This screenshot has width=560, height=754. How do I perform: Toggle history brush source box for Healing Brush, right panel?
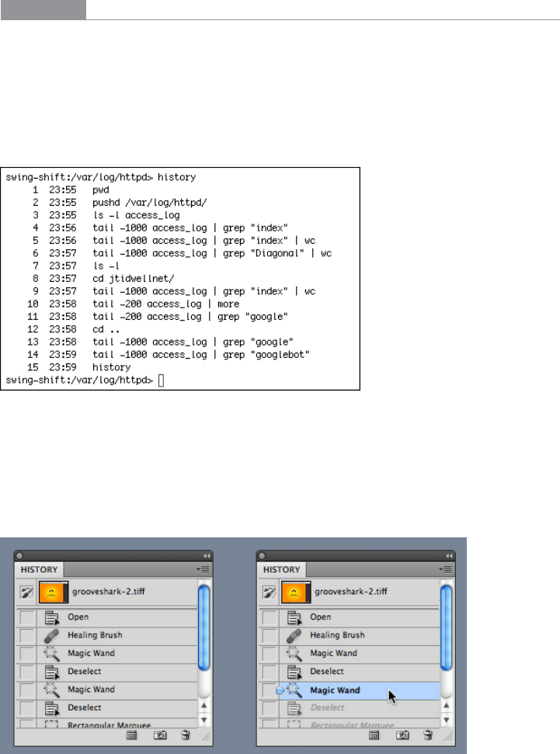point(270,636)
